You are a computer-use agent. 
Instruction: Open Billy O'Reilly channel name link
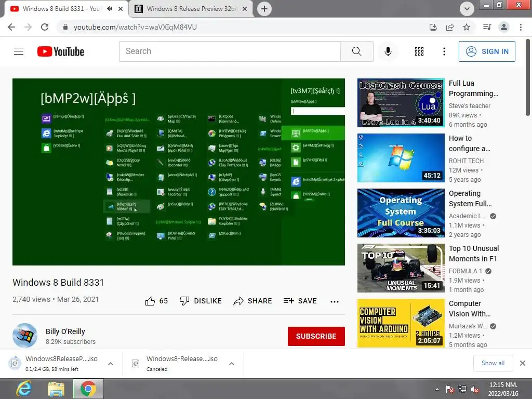click(x=65, y=331)
